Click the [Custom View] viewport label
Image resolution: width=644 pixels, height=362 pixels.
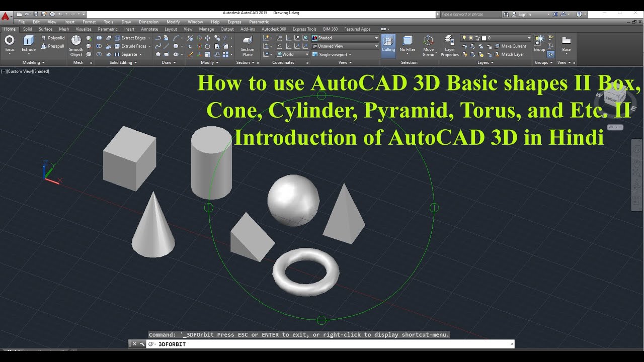pyautogui.click(x=20, y=71)
